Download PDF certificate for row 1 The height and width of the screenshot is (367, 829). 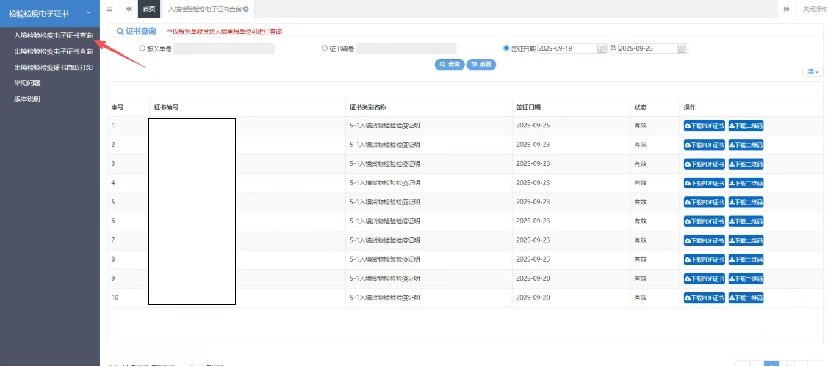point(704,126)
